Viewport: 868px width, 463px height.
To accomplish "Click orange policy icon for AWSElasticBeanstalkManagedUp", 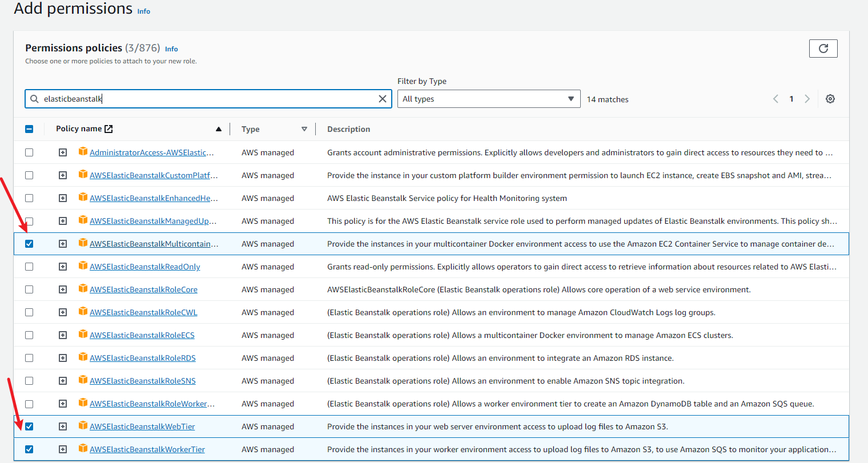I will (x=83, y=220).
